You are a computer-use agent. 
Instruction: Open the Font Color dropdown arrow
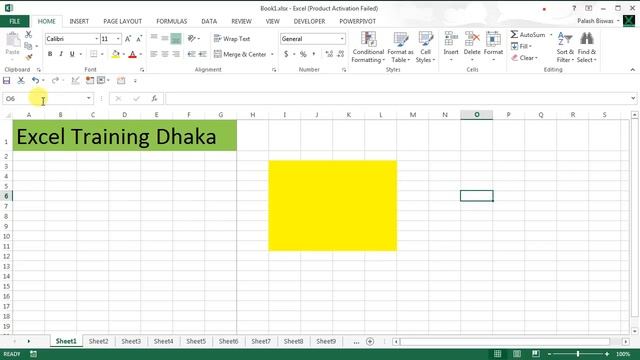point(140,54)
